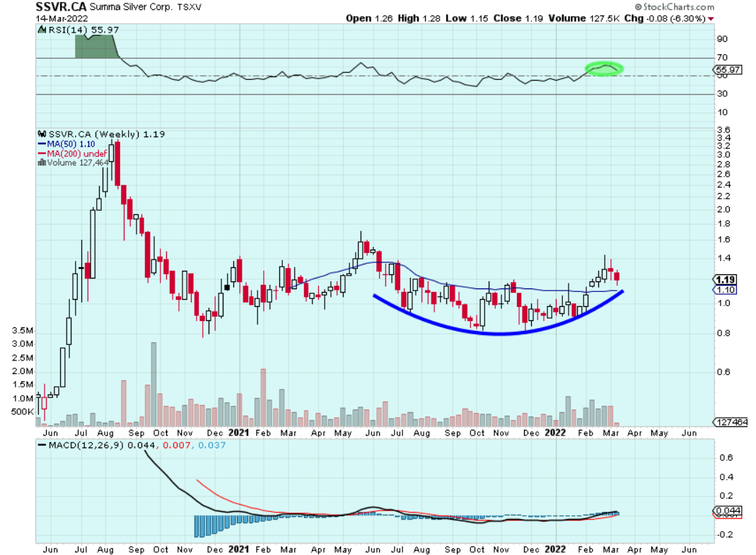This screenshot has width=756, height=555.
Task: Click the 55.97 RSI value tag on right
Action: [728, 70]
